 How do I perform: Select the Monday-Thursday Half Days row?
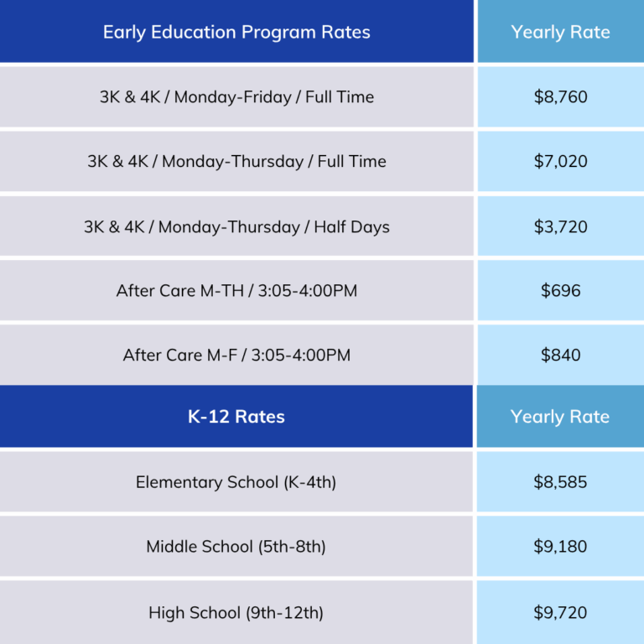click(236, 226)
